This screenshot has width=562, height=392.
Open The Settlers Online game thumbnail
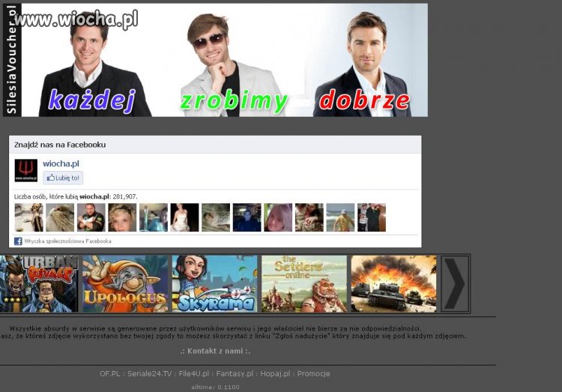(x=304, y=283)
